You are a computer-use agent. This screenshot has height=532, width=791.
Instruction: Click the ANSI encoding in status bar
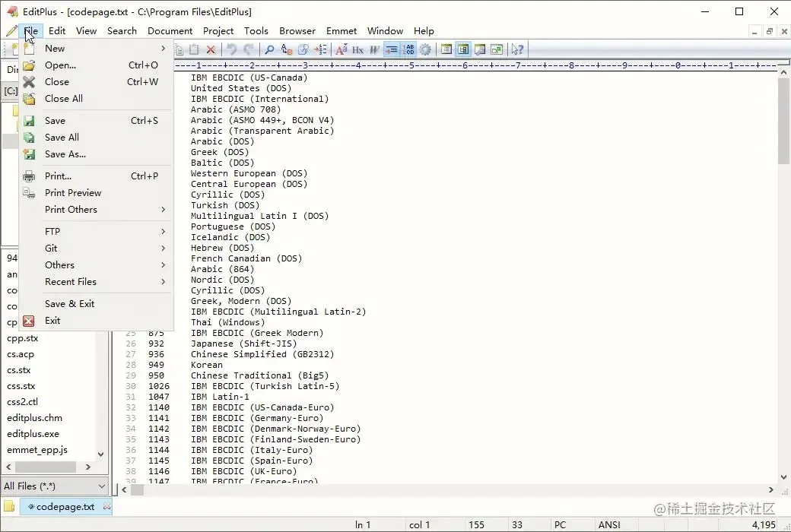click(x=609, y=525)
